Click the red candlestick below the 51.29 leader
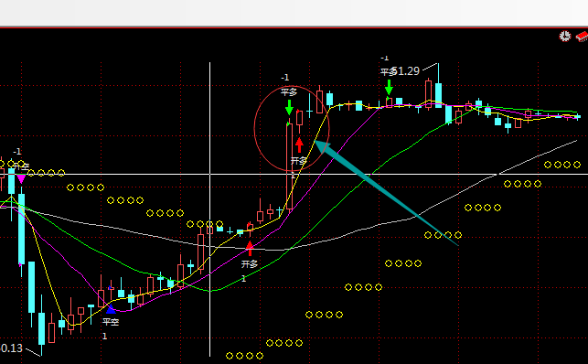Screen dimensions: 588x364 coord(428,93)
